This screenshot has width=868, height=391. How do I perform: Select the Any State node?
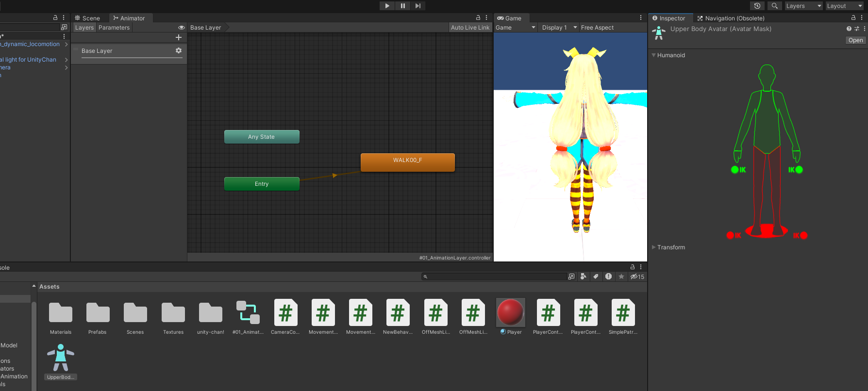pyautogui.click(x=262, y=137)
